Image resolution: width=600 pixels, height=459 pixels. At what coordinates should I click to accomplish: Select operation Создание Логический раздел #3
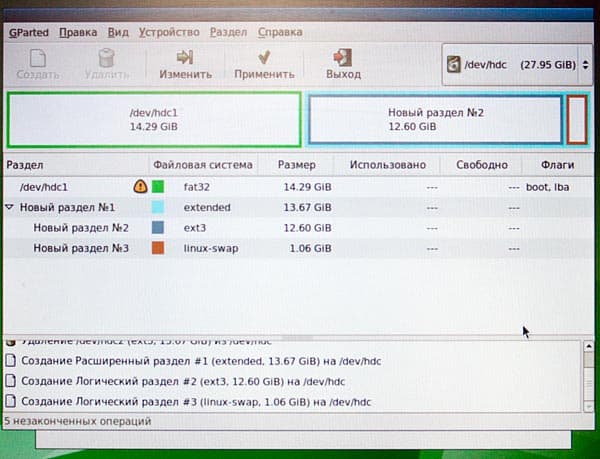[x=196, y=402]
